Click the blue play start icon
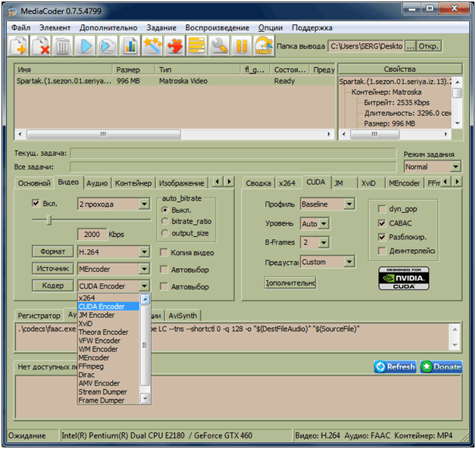 85,46
